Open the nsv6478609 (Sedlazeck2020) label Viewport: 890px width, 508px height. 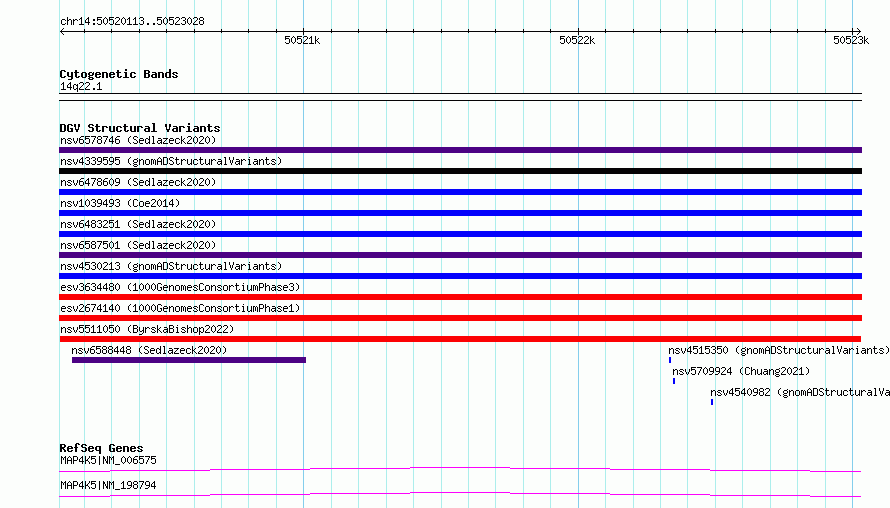[138, 182]
